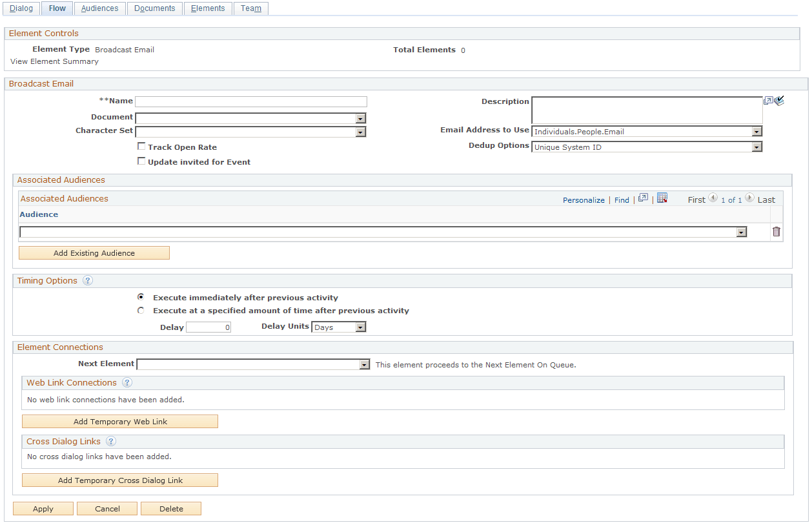Open the Document dropdown
Viewport: 812px width, 525px height.
(250, 118)
